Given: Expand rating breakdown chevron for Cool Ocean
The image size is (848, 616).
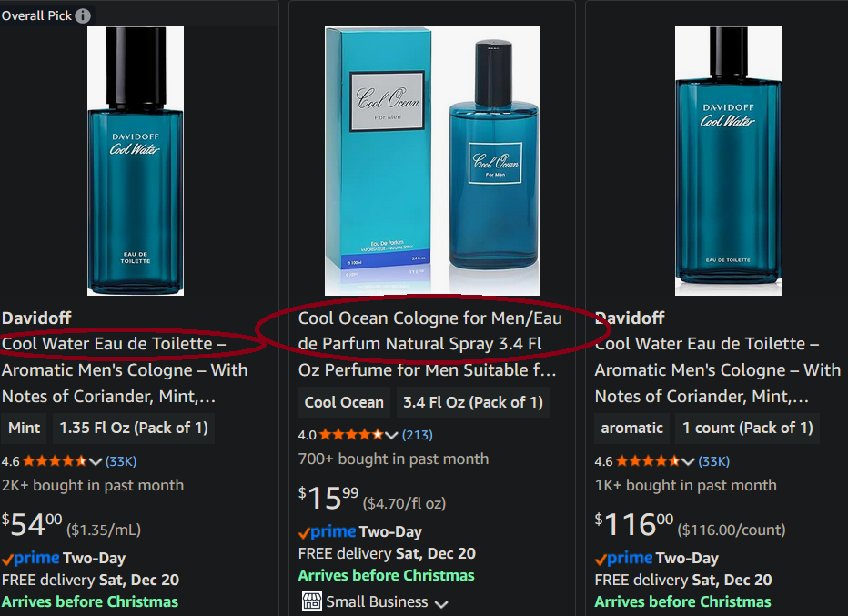Looking at the screenshot, I should (x=391, y=435).
